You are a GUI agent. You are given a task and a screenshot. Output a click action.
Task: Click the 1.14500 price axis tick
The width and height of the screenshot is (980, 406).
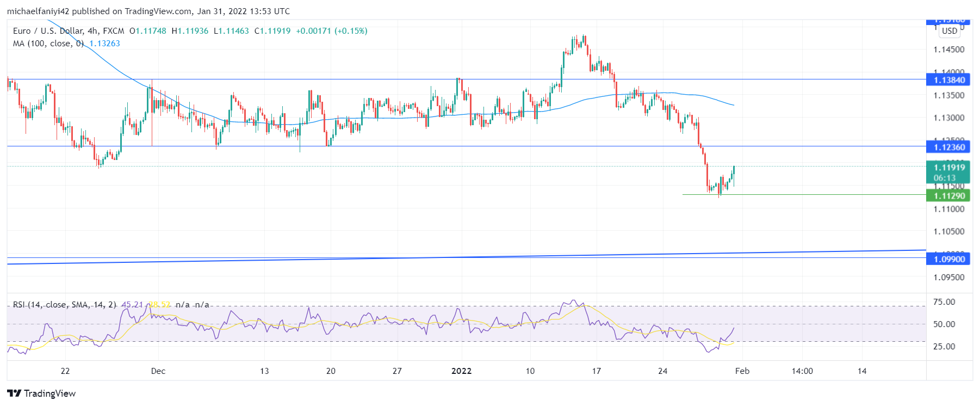949,50
